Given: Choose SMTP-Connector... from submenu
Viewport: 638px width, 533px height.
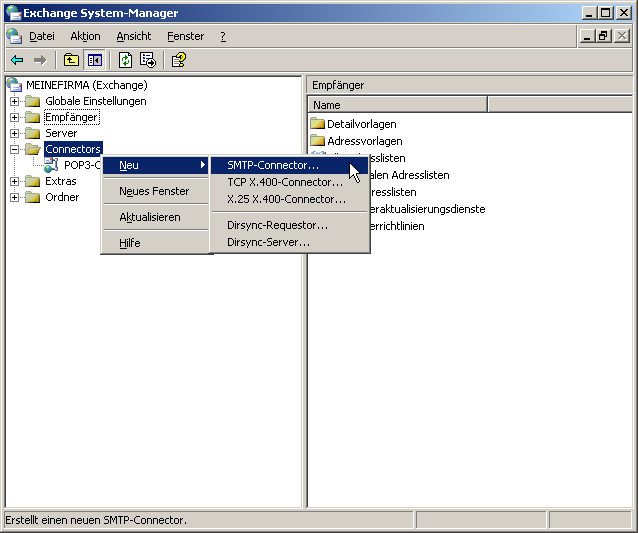Looking at the screenshot, I should coord(289,165).
